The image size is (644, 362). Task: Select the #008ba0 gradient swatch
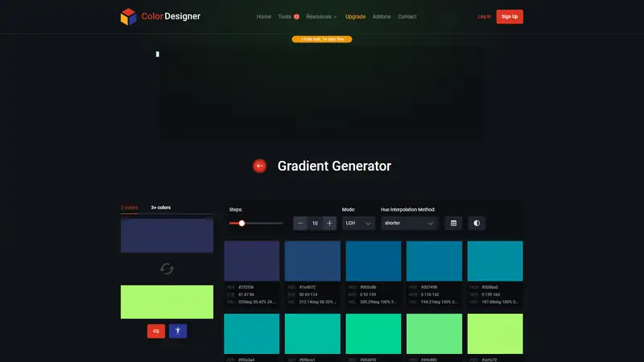(495, 261)
